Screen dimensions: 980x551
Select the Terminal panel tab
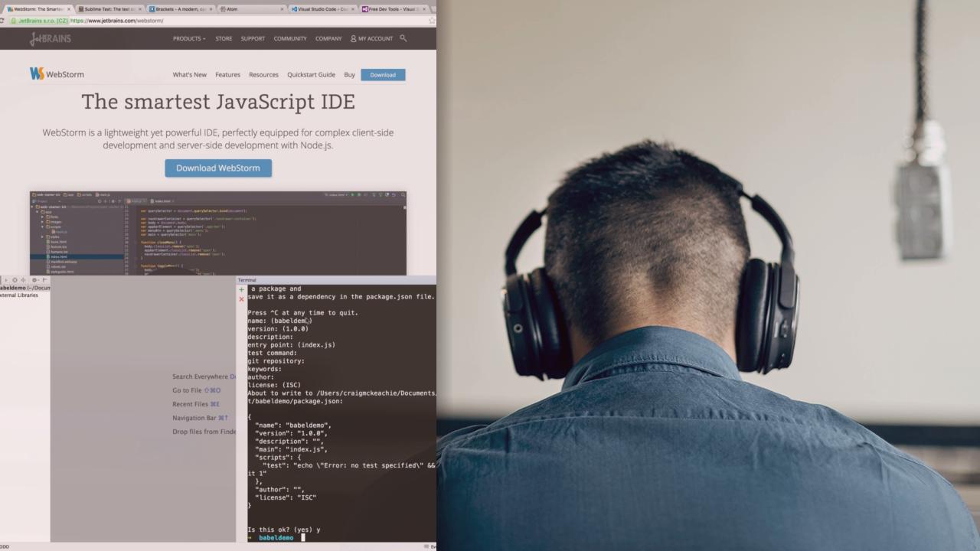[x=247, y=279]
